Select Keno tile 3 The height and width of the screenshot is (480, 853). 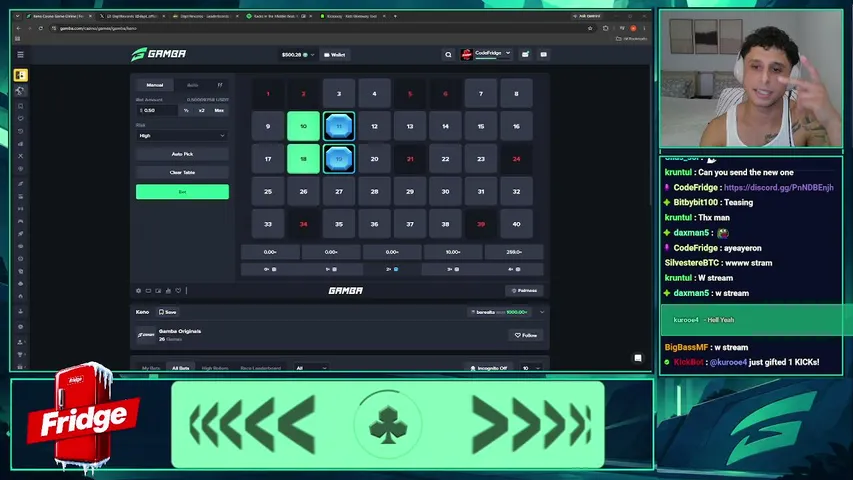coord(339,94)
